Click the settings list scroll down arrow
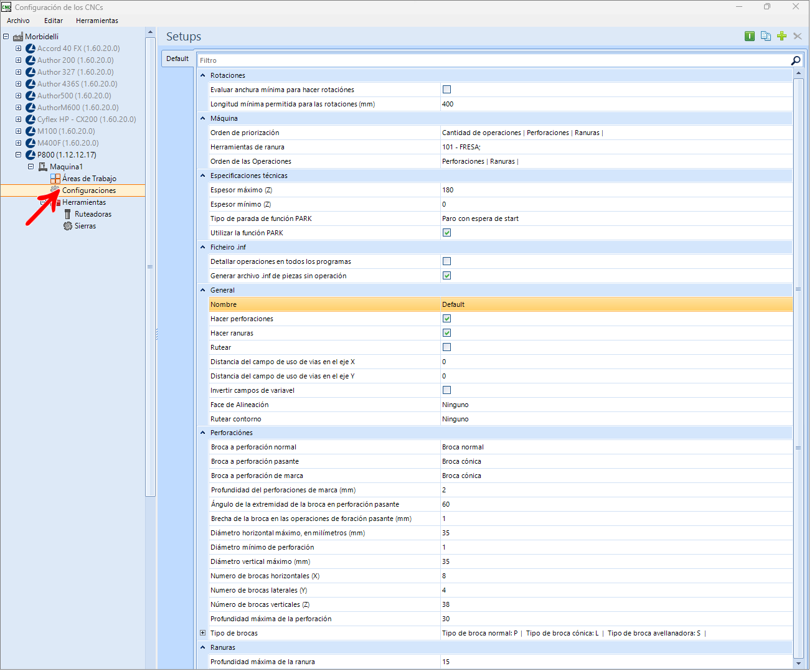Image resolution: width=812 pixels, height=671 pixels. (x=799, y=664)
